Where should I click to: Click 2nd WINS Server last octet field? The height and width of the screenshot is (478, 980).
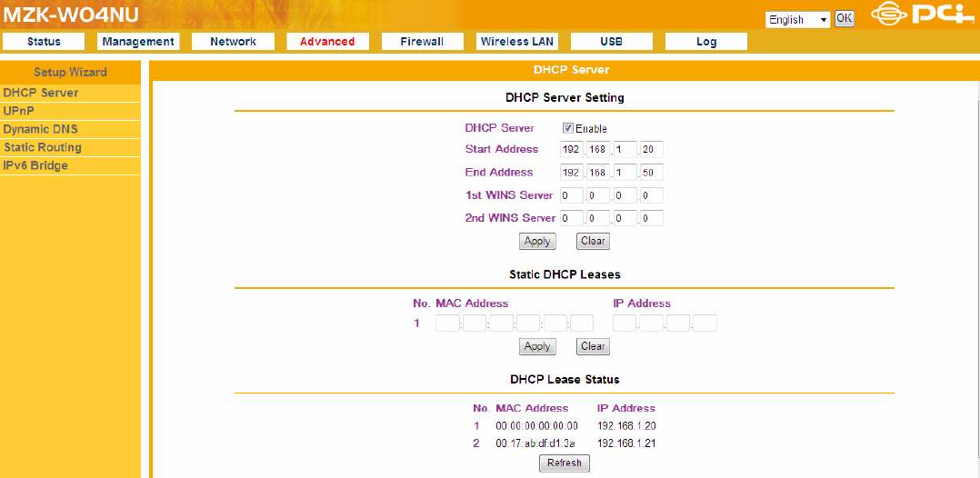click(x=651, y=218)
